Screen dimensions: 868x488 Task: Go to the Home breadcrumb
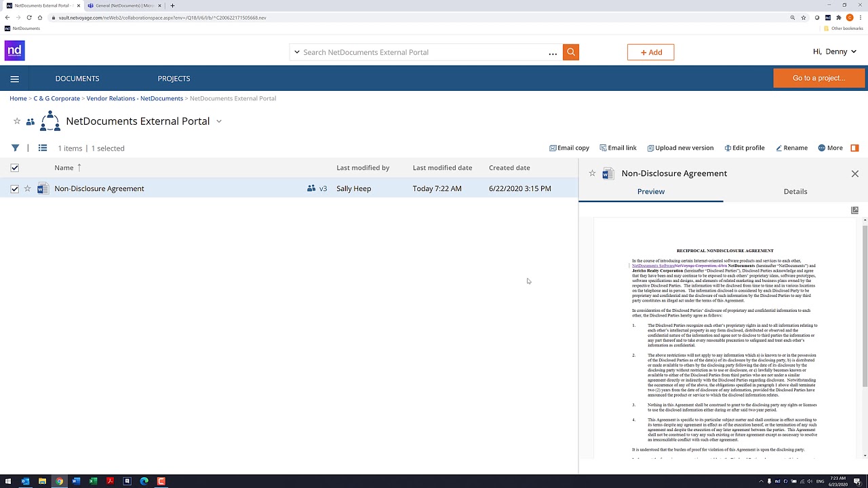click(x=18, y=98)
